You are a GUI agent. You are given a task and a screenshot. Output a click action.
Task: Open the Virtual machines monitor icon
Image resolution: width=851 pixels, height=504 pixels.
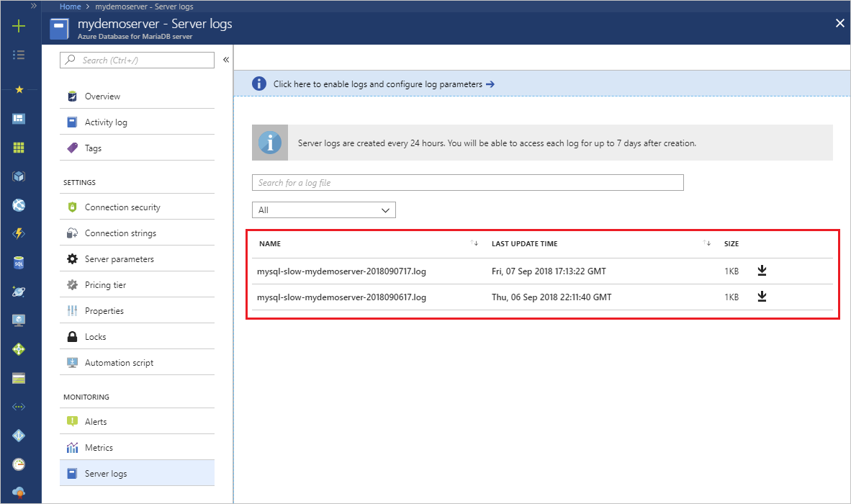tap(19, 320)
